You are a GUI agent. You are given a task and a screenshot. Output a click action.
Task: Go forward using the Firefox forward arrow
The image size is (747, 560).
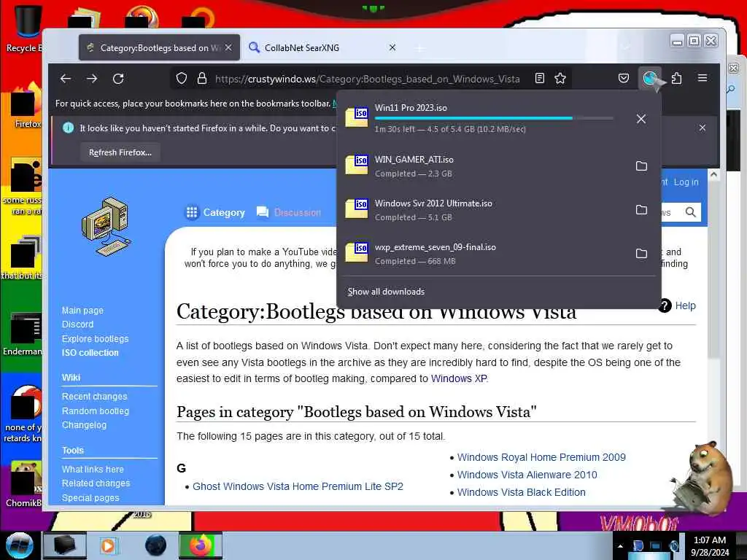coord(92,79)
